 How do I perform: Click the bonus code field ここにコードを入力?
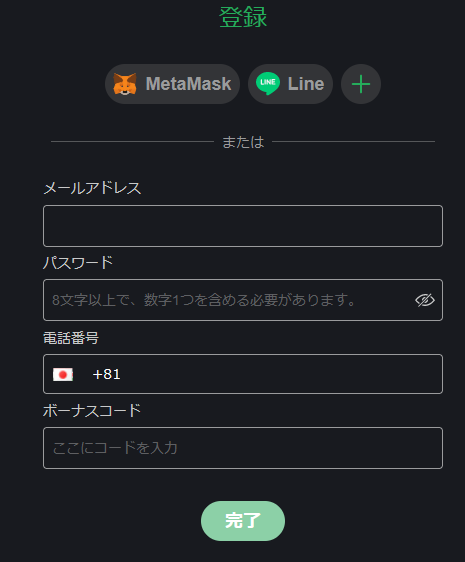[243, 448]
